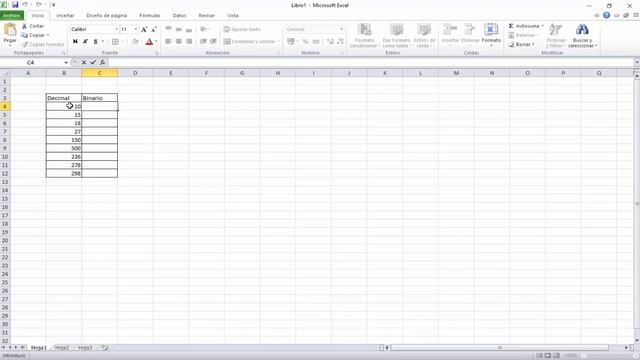The height and width of the screenshot is (360, 640).
Task: Click the text orientation icon
Action: tap(203, 29)
